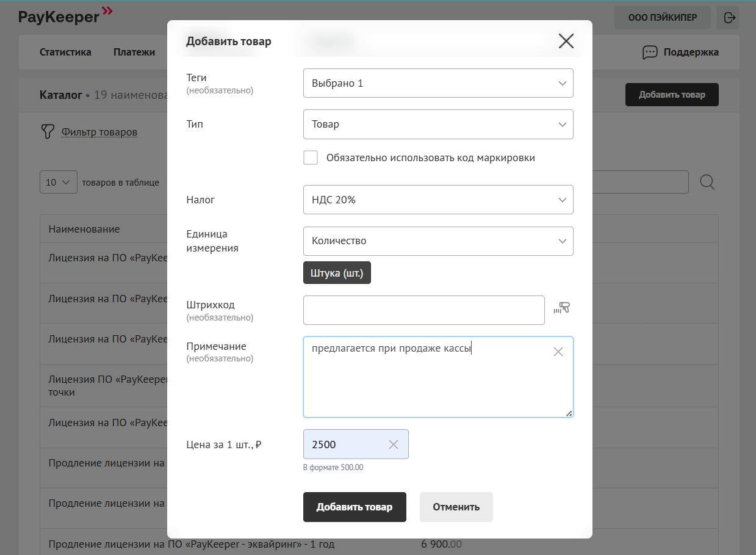Viewport: 756px width, 555px height.
Task: Click the search magnifier icon in catalog
Action: click(x=707, y=182)
